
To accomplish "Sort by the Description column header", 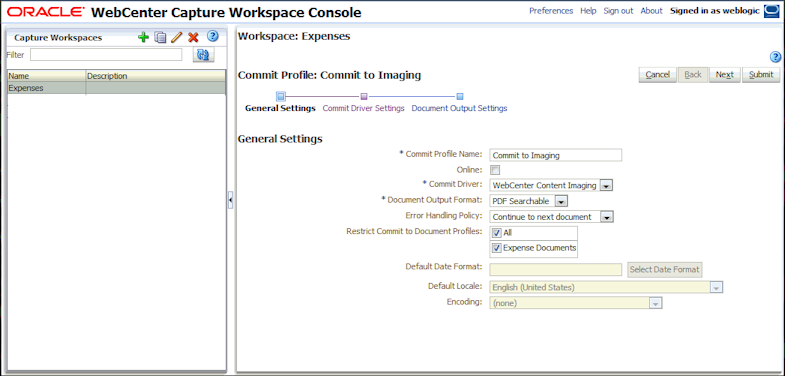I will coord(155,76).
